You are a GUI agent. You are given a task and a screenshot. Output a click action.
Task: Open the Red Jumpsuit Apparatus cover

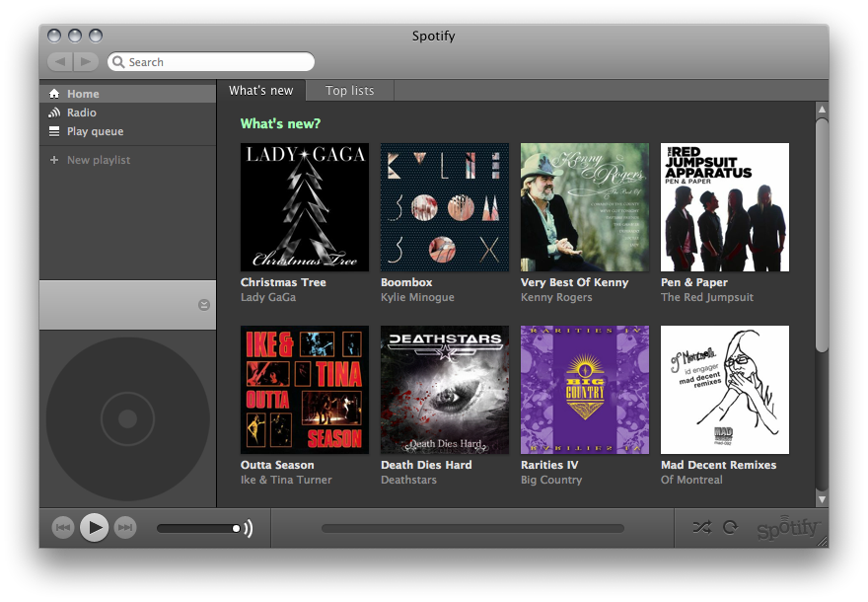725,207
